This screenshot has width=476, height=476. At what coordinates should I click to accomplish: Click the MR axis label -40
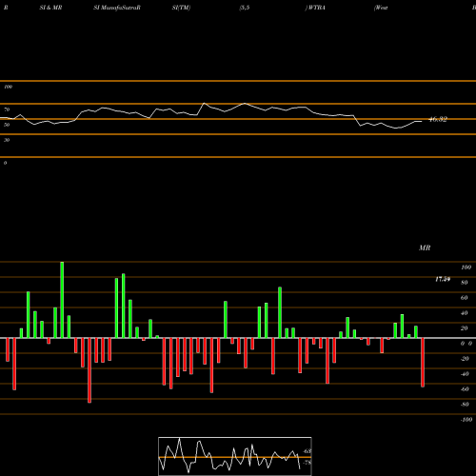click(x=465, y=374)
